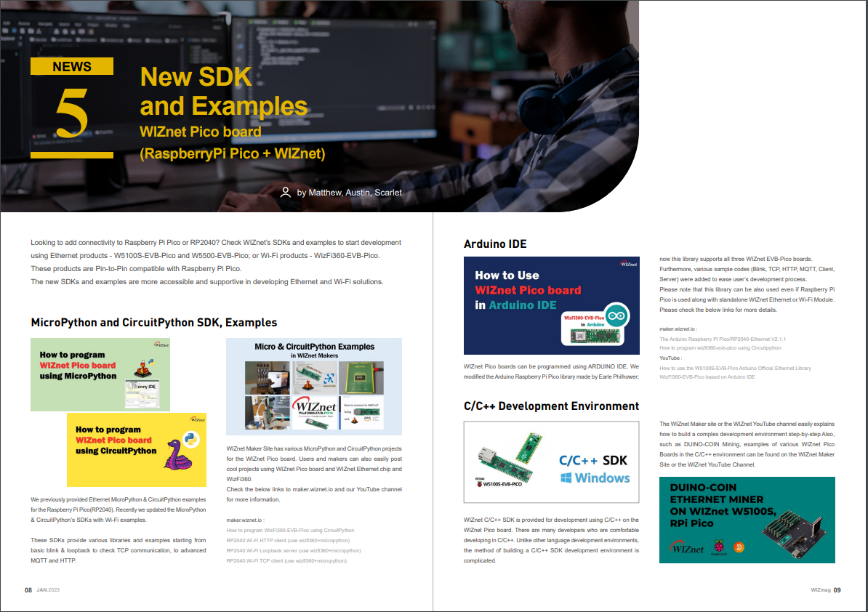Open 'How to program wizfi360-evb-pico using Circuitpython' link
868x612 pixels.
tap(720, 348)
